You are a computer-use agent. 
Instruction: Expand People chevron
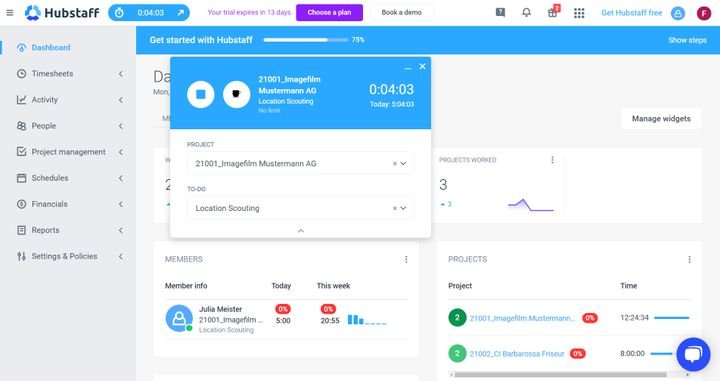(x=120, y=126)
